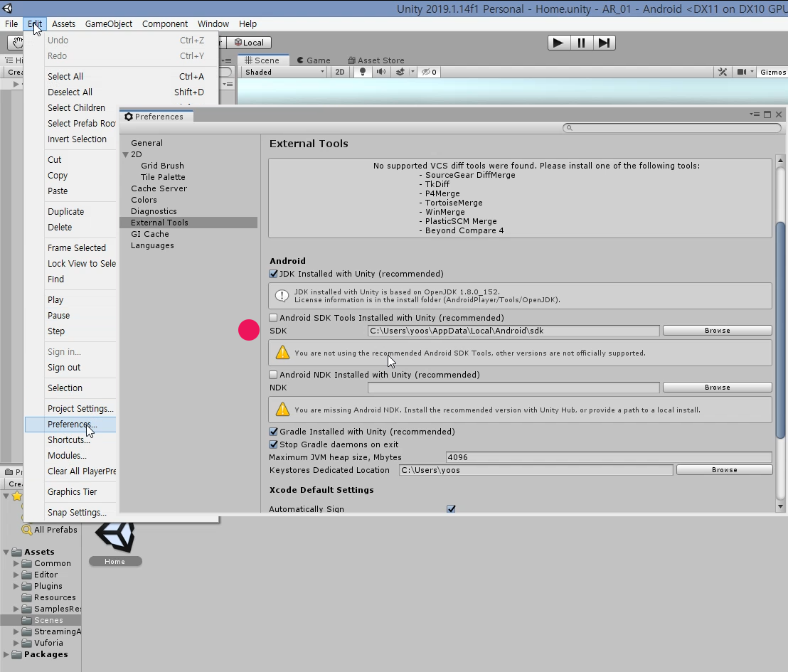Enable Android NDK Installed with Unity
788x672 pixels.
[273, 375]
